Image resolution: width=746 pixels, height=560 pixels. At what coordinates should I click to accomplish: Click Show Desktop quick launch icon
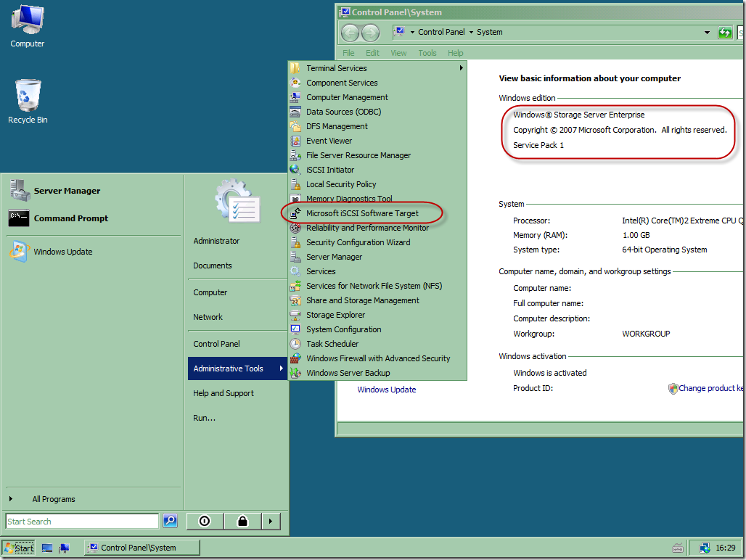[46, 548]
